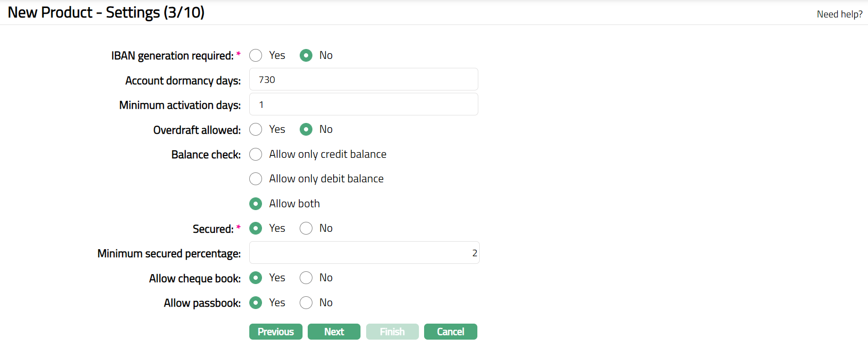Cancel the new product wizard
868x350 pixels.
click(x=450, y=332)
